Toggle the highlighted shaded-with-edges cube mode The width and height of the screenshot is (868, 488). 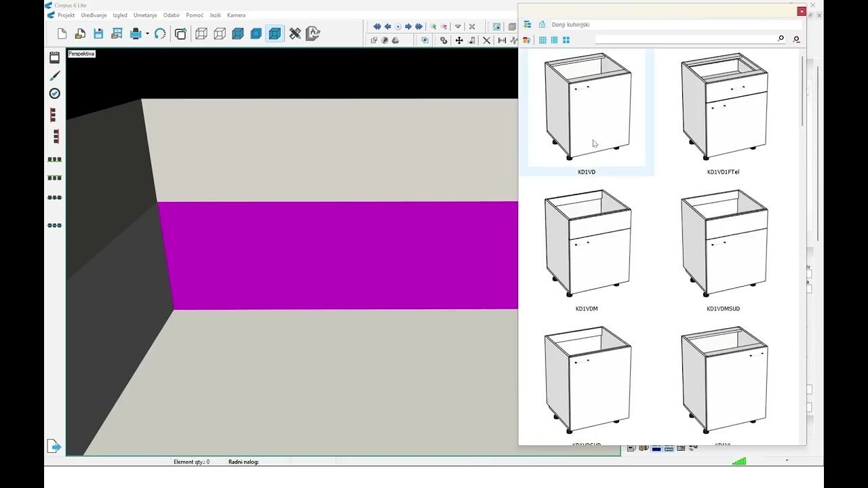[275, 34]
